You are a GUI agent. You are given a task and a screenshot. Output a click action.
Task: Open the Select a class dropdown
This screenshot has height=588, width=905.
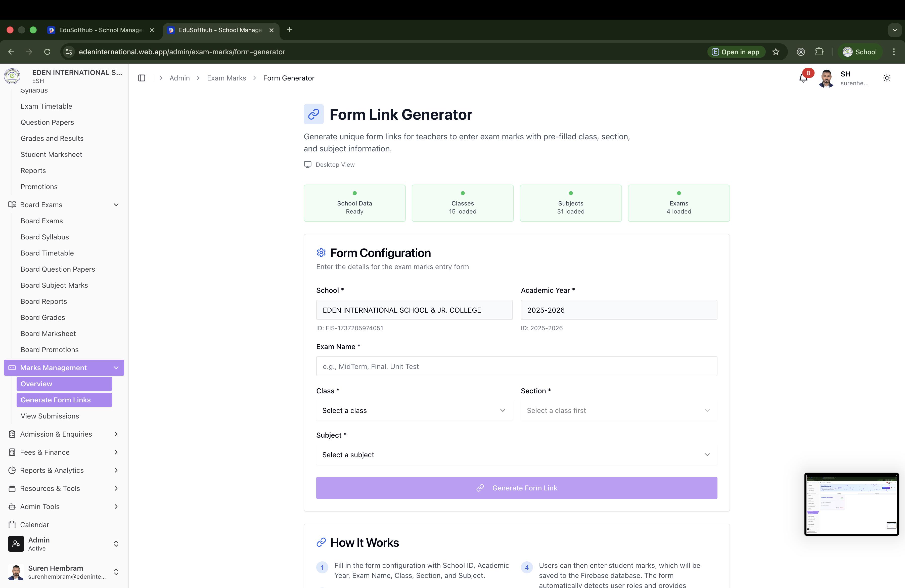(414, 410)
